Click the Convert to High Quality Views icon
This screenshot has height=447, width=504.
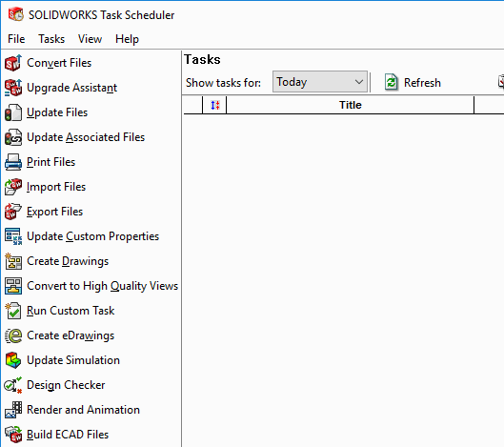coord(13,286)
